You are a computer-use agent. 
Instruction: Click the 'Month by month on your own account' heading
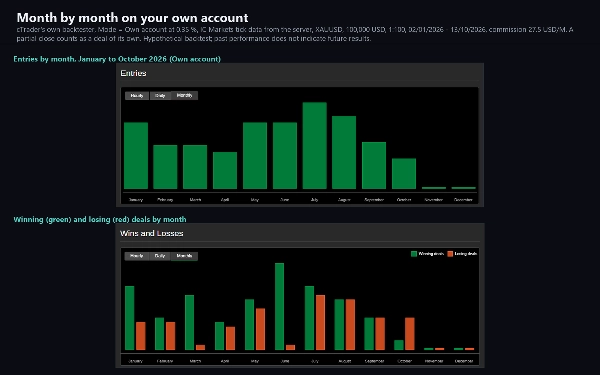(132, 18)
